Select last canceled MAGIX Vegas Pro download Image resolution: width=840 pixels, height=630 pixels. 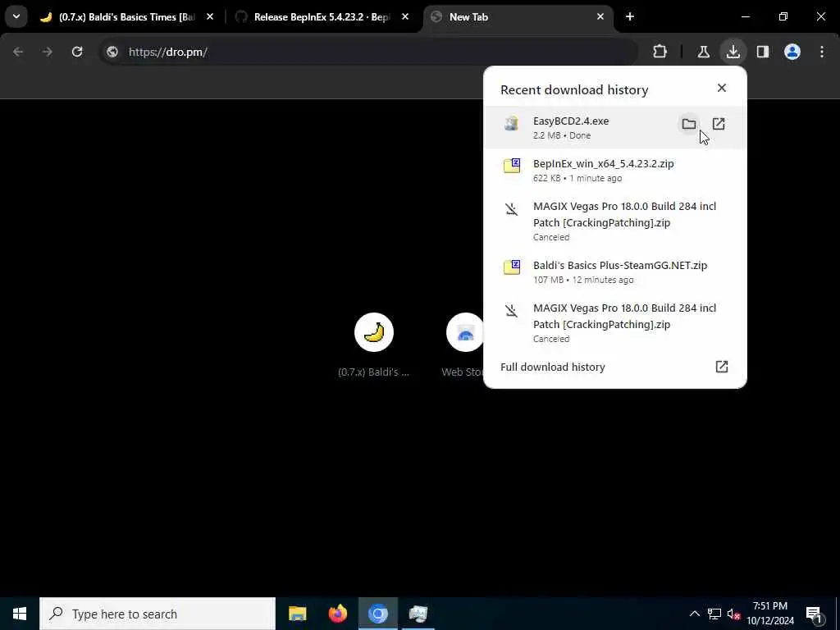[x=615, y=323]
